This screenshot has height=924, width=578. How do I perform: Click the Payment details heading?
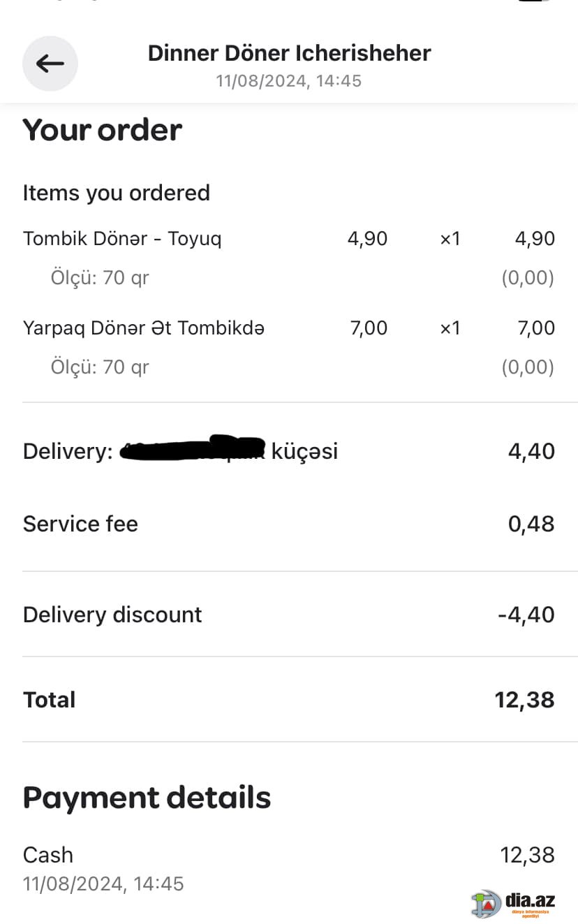(x=147, y=798)
